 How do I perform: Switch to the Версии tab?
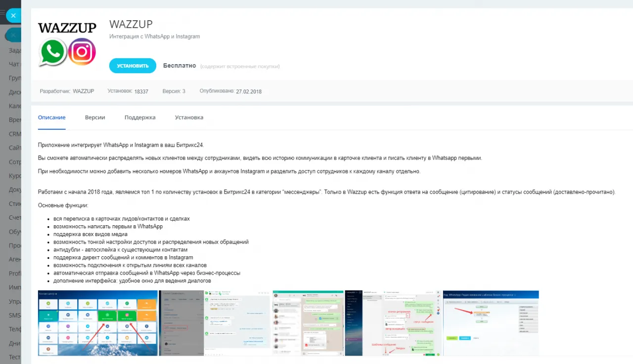[95, 117]
